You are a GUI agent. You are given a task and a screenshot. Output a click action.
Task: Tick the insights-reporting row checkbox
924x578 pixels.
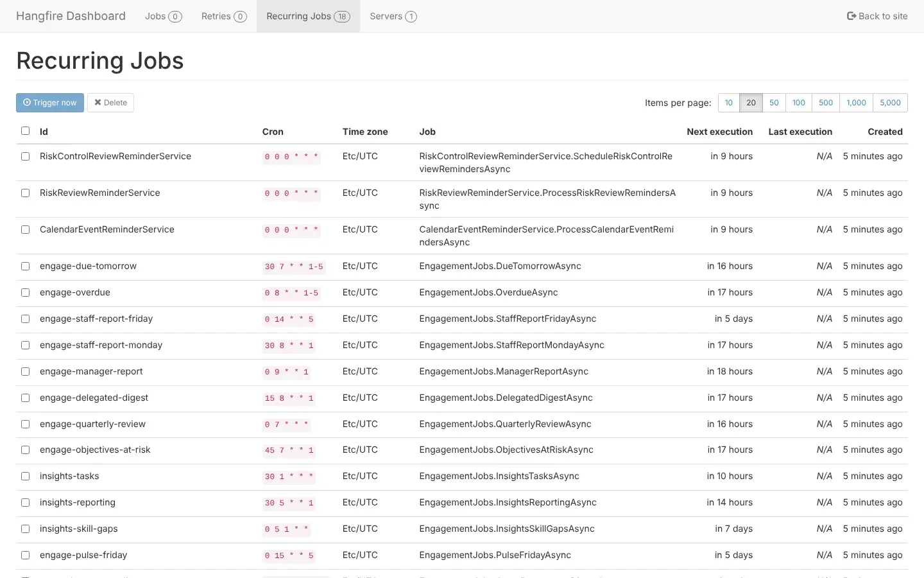tap(26, 502)
